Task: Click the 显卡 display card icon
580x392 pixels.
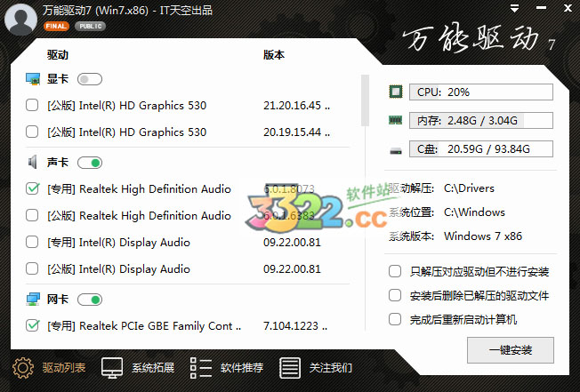Action: (x=33, y=79)
